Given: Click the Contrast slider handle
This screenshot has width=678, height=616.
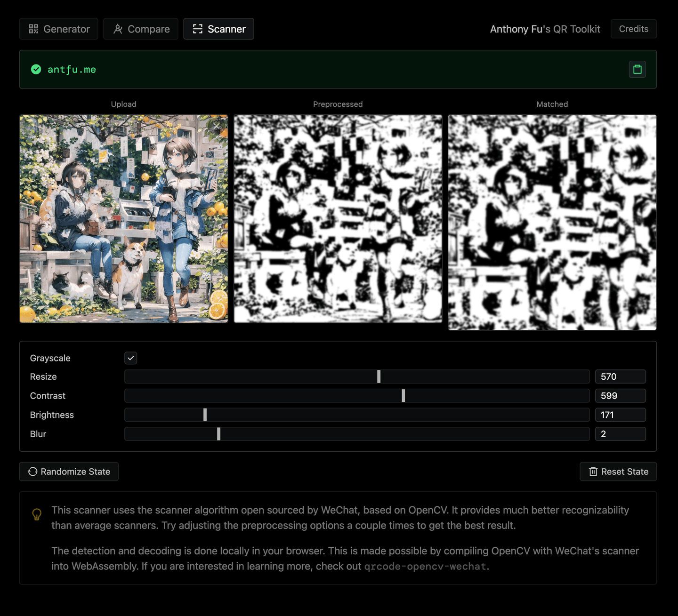Looking at the screenshot, I should [404, 396].
